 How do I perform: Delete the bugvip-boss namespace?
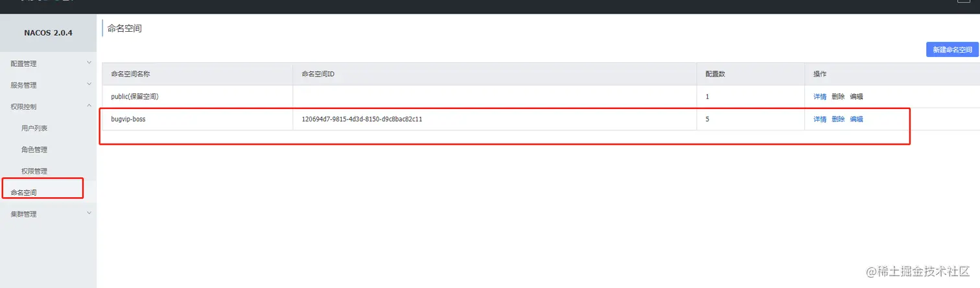pos(838,119)
